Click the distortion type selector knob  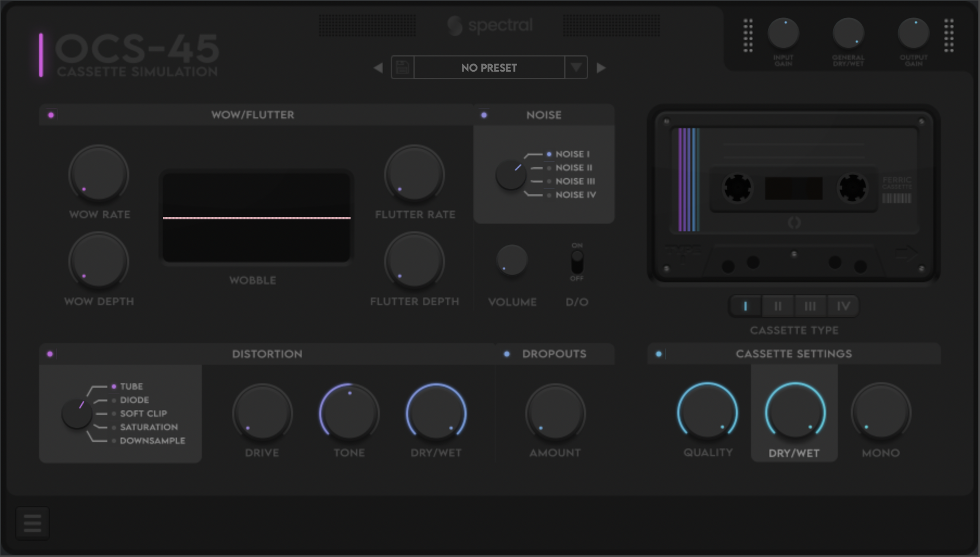[x=77, y=413]
